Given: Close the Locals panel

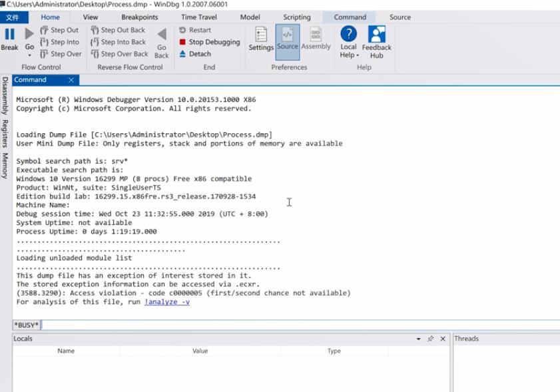Looking at the screenshot, I should 443,339.
